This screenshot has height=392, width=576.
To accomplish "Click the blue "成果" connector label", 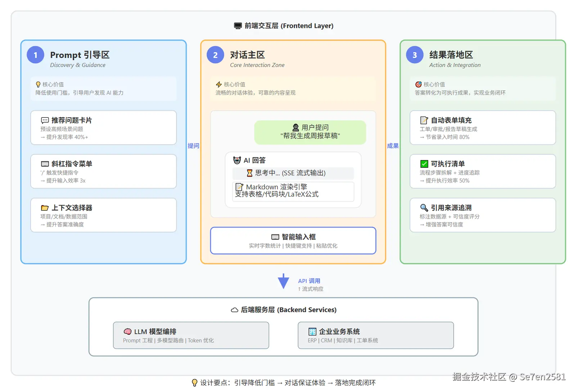I will click(393, 146).
